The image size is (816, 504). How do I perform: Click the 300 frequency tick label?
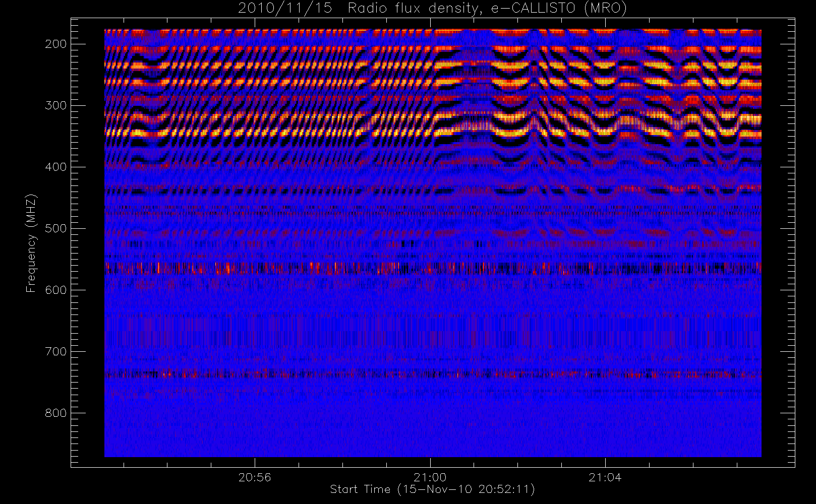[55, 105]
